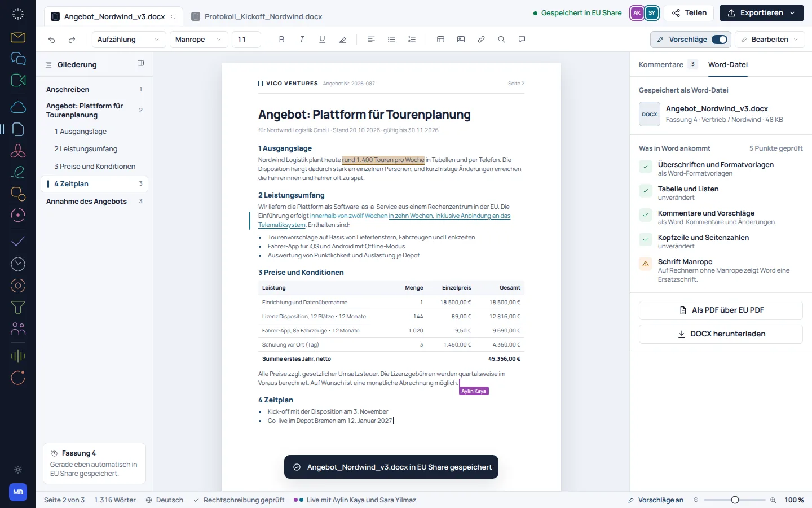Select the Word-Datei tab
The width and height of the screenshot is (812, 508).
pos(727,64)
